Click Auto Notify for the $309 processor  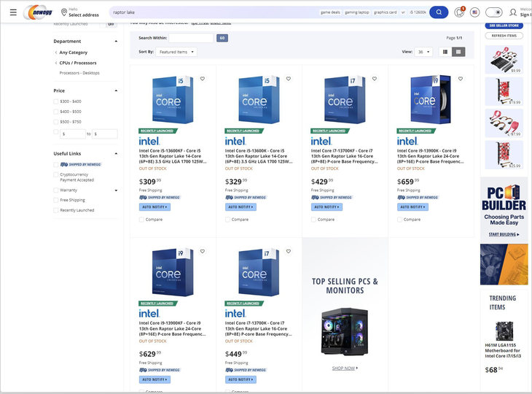tap(154, 207)
